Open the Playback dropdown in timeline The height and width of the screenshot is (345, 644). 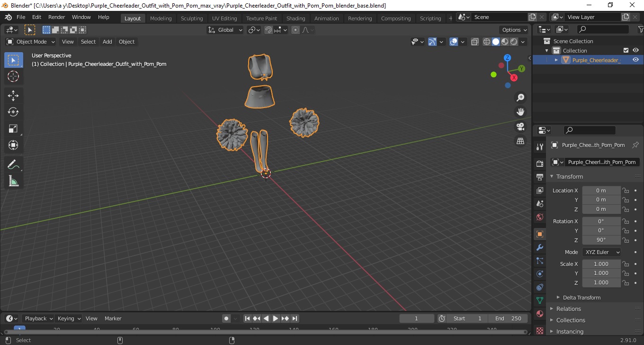point(39,318)
